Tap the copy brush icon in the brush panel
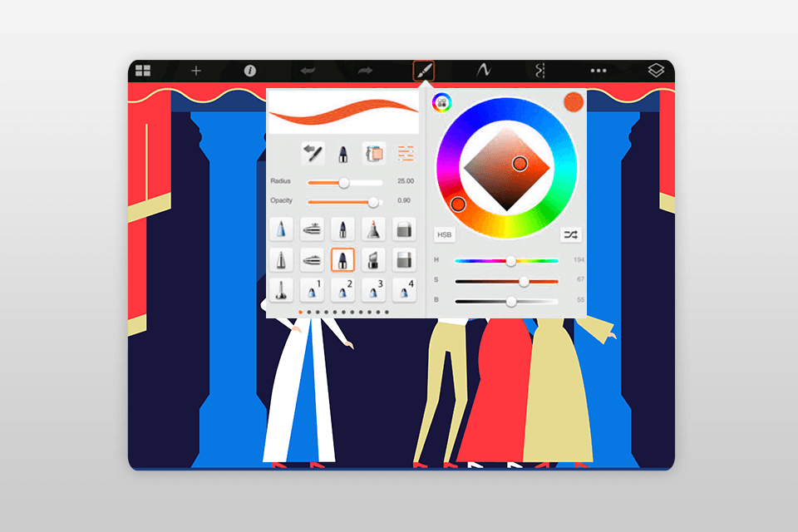This screenshot has height=532, width=798. 376,153
